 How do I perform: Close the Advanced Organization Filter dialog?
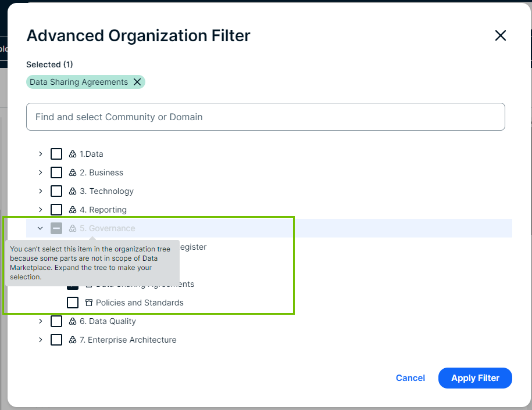[x=500, y=35]
